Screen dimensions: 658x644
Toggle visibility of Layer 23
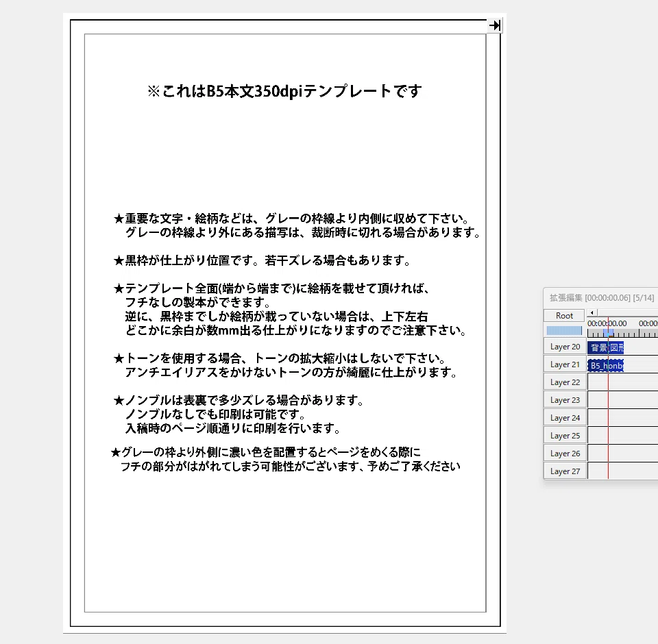tap(565, 400)
